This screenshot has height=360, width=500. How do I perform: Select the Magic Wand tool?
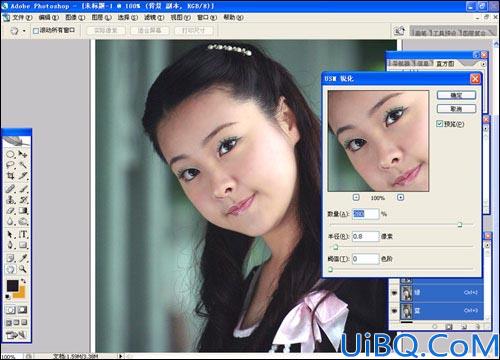point(23,165)
